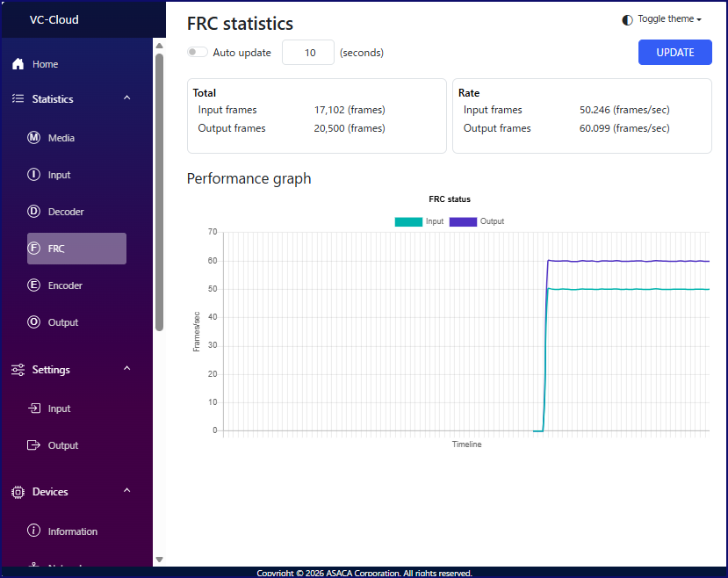Click the statistics Input circled I icon
Screen dimensions: 728x578
click(x=34, y=175)
